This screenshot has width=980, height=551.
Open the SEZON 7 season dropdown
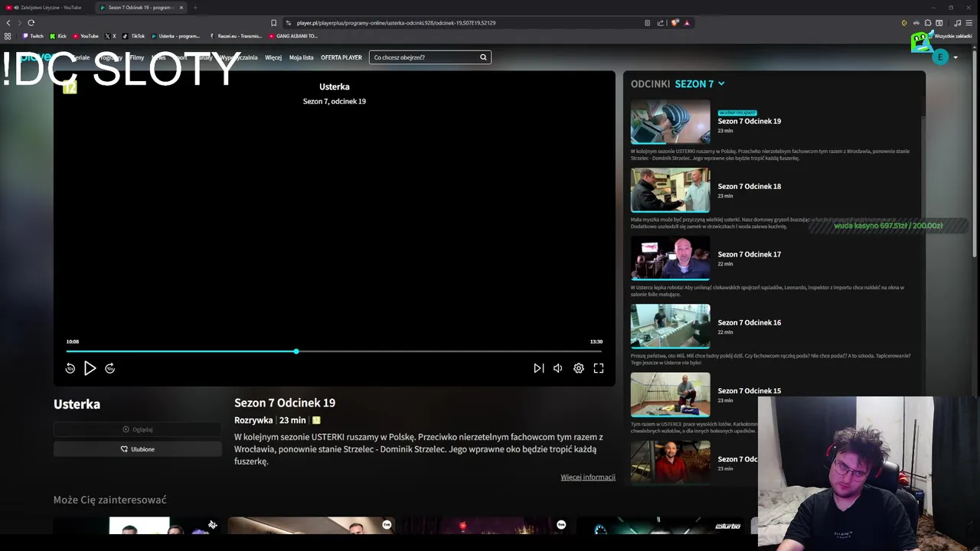[x=700, y=83]
